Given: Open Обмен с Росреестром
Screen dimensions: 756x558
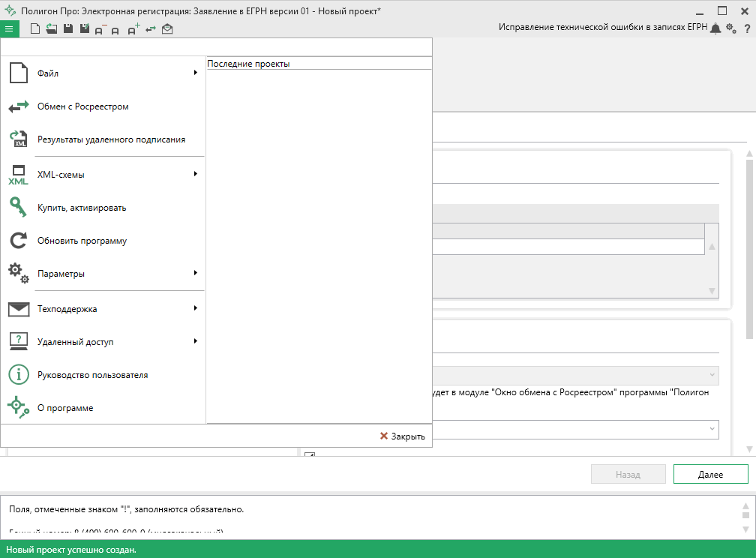Looking at the screenshot, I should (103, 106).
